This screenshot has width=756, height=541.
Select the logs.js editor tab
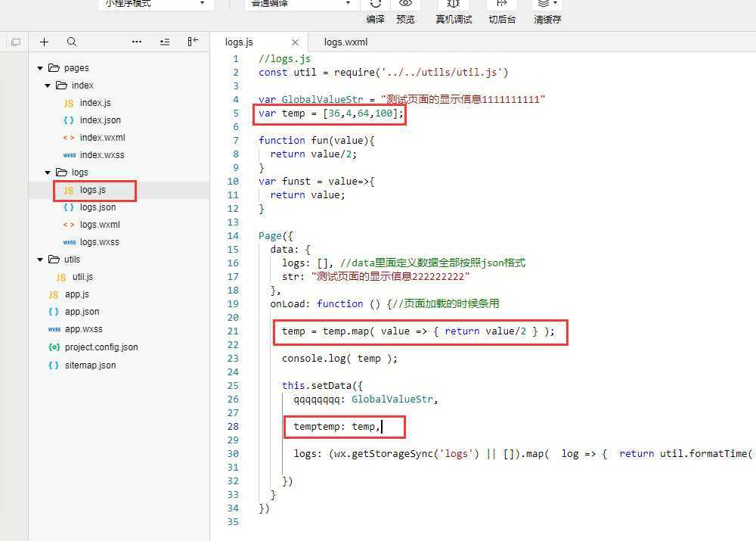click(x=239, y=42)
